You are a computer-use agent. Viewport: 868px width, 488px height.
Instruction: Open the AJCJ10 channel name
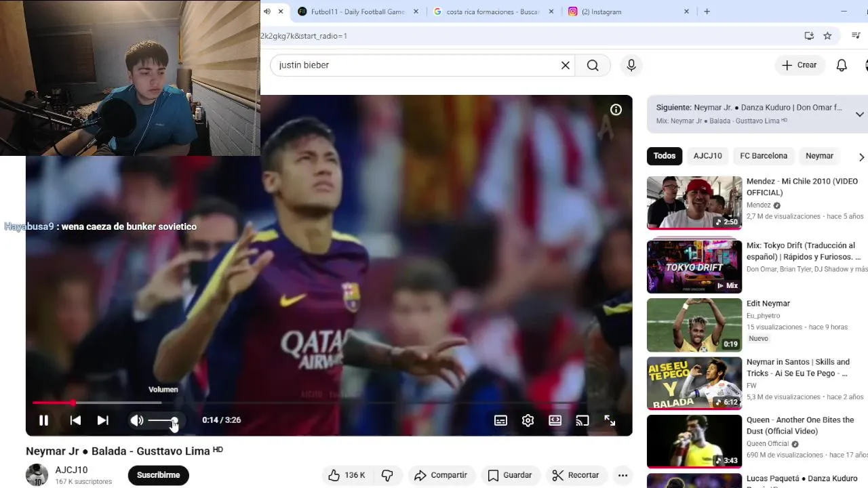[71, 470]
